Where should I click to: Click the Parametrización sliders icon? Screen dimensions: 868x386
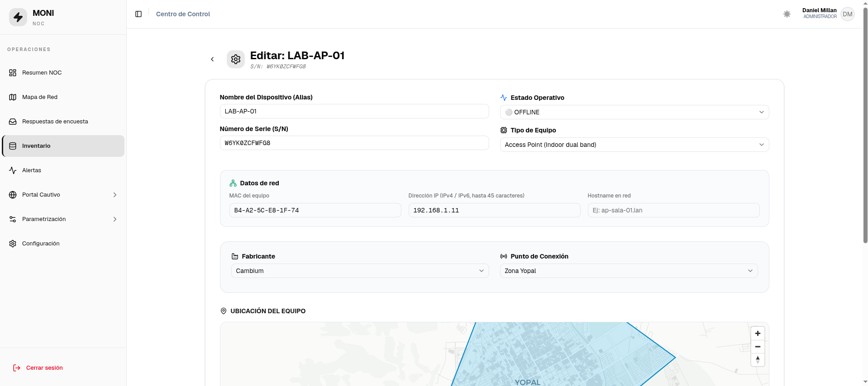point(13,219)
